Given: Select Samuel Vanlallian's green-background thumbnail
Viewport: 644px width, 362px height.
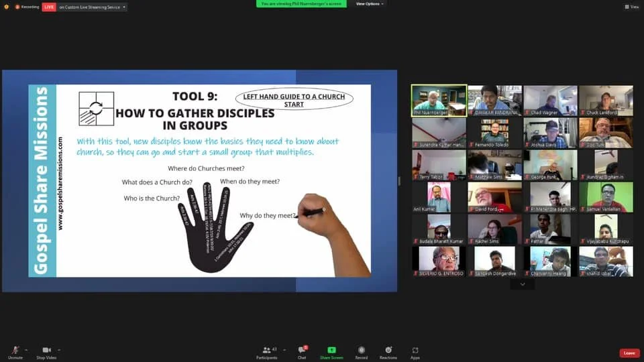Looking at the screenshot, I should (606, 197).
